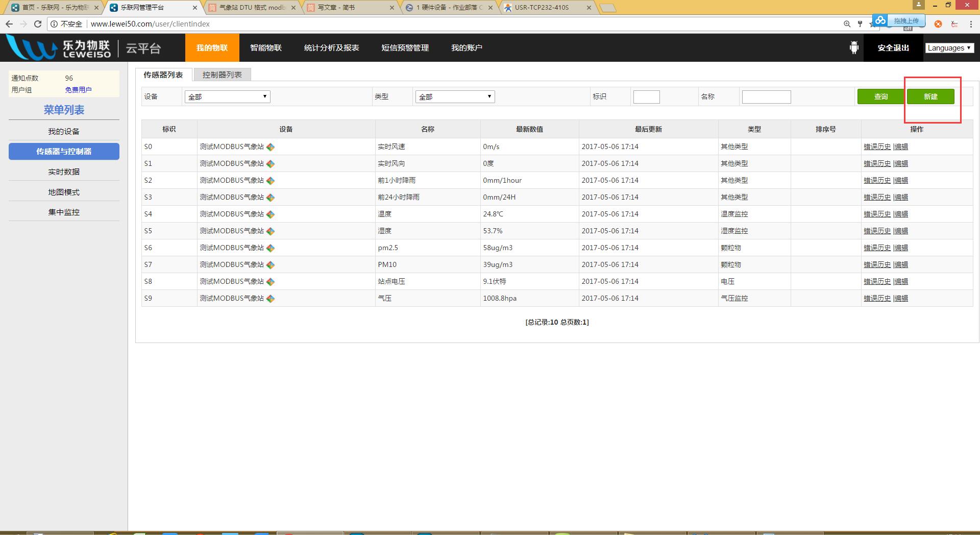Click the green 查询 button

pos(881,96)
